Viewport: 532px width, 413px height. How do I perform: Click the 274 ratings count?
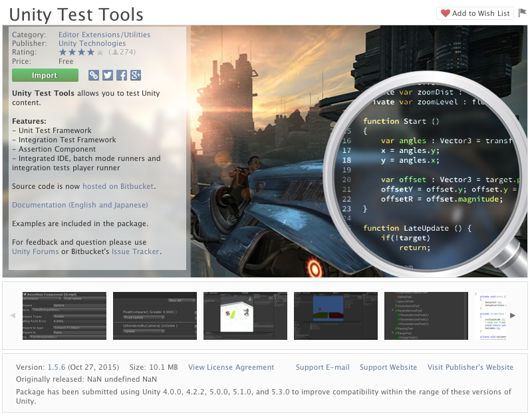pyautogui.click(x=122, y=52)
